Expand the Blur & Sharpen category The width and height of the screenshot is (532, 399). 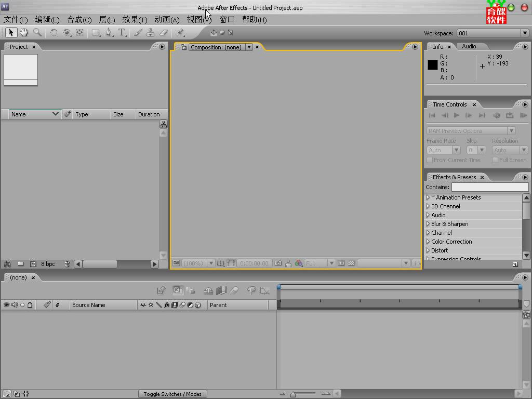(428, 223)
